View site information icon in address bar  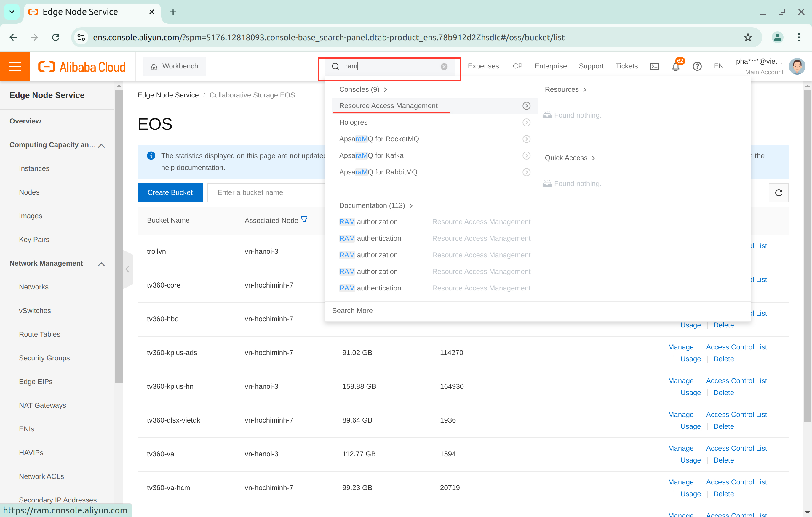pyautogui.click(x=81, y=37)
